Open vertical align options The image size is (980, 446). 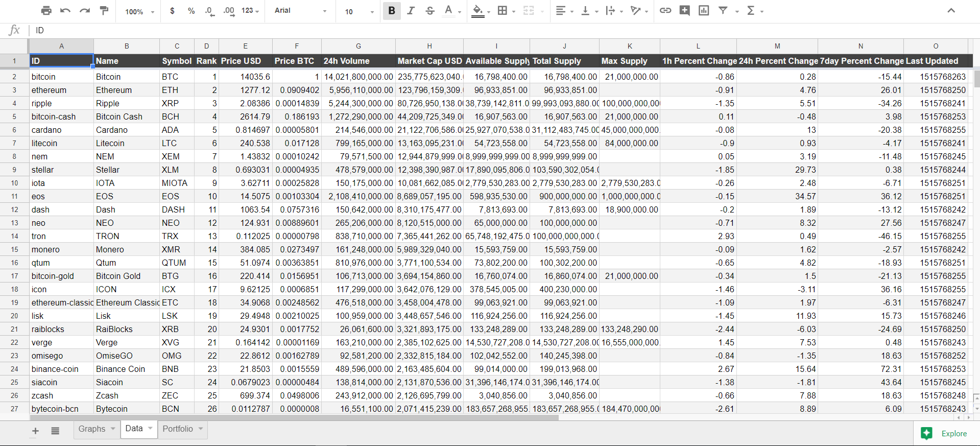tap(585, 11)
